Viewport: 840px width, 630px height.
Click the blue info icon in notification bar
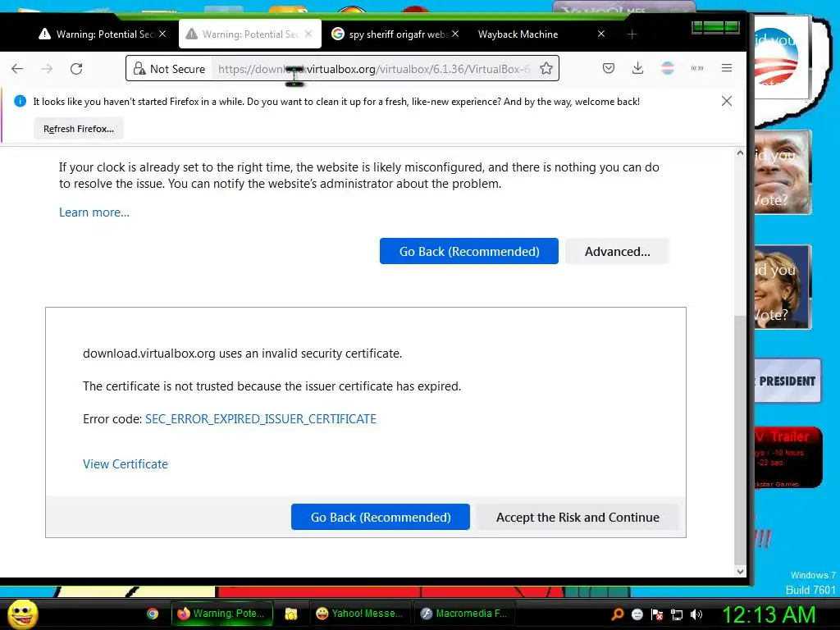(20, 101)
